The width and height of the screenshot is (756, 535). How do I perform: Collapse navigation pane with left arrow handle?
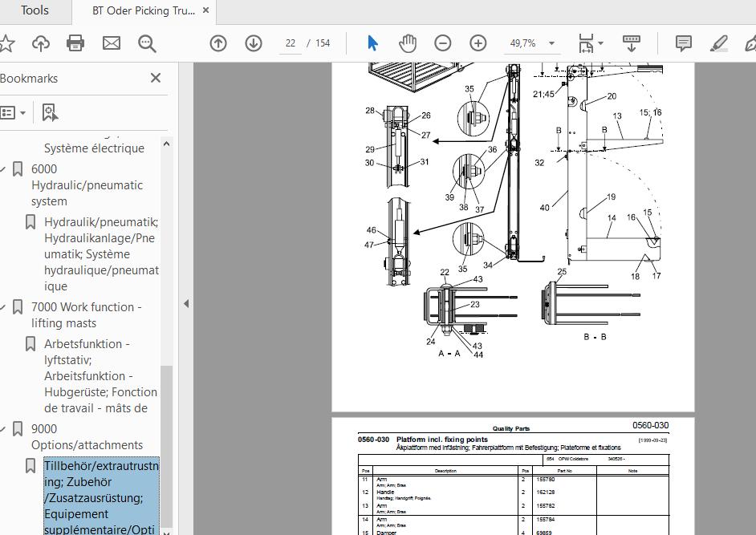coord(186,304)
